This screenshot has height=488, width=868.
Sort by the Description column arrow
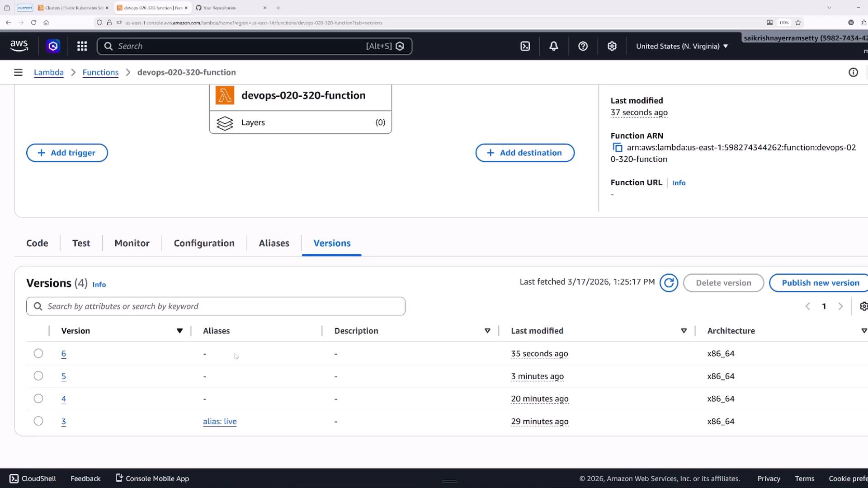[x=487, y=331]
